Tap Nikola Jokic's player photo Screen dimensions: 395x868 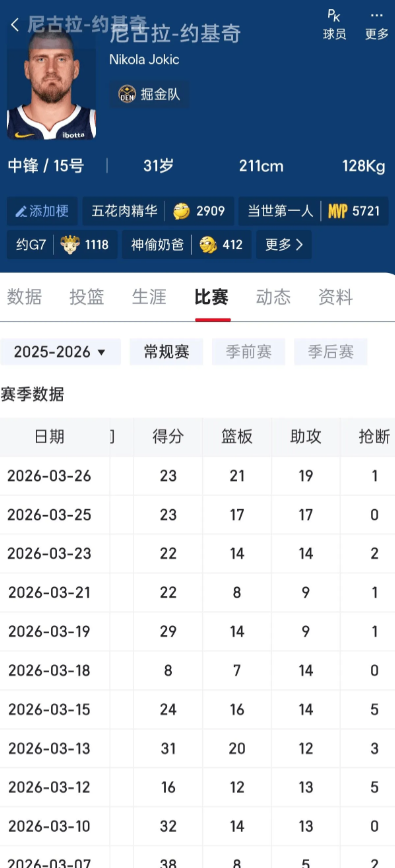pyautogui.click(x=51, y=83)
